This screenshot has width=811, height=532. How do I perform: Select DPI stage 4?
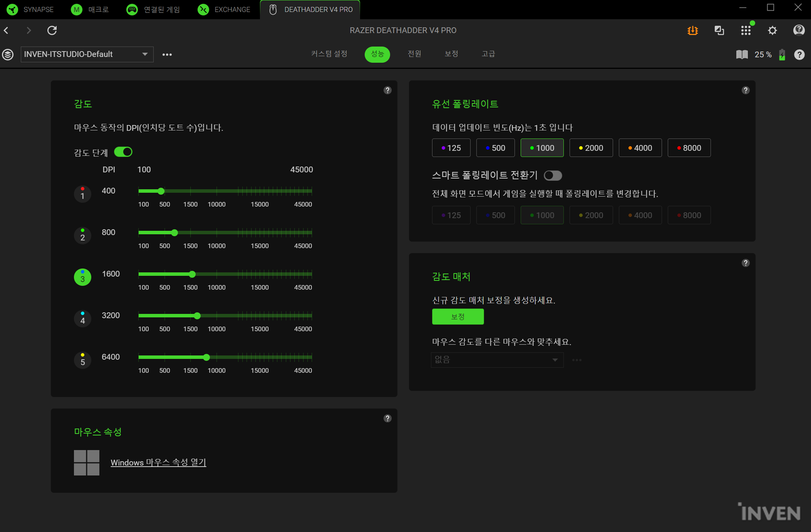coord(82,319)
